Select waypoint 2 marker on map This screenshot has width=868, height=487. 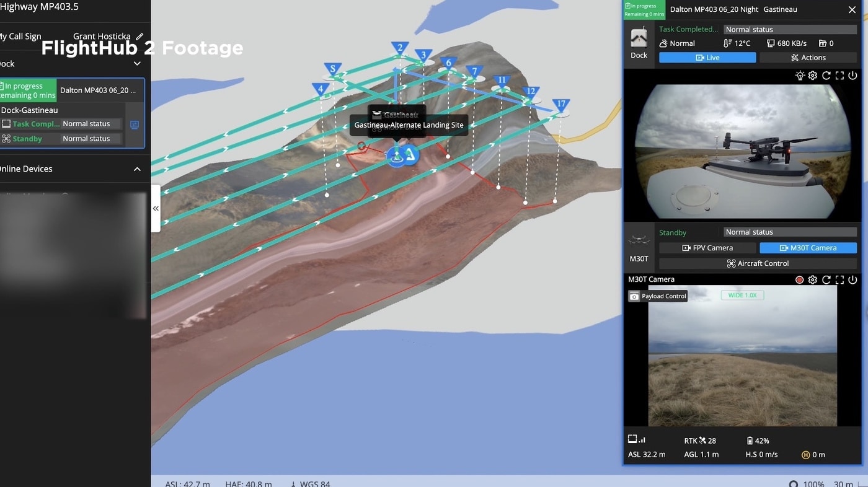tap(400, 48)
